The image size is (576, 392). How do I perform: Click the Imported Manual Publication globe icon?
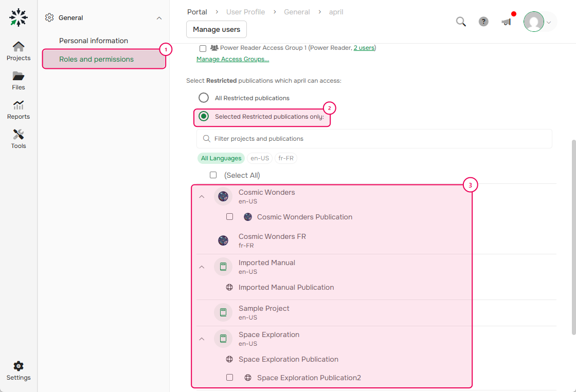point(229,287)
